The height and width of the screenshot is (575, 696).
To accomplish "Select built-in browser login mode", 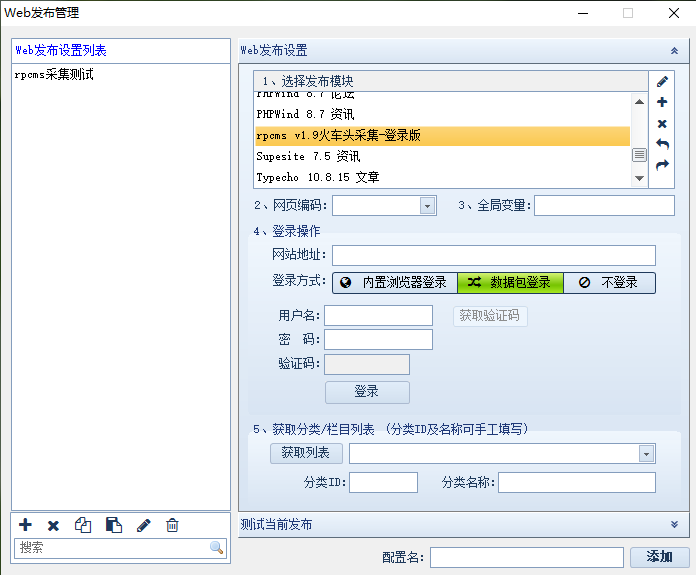I will (x=395, y=283).
